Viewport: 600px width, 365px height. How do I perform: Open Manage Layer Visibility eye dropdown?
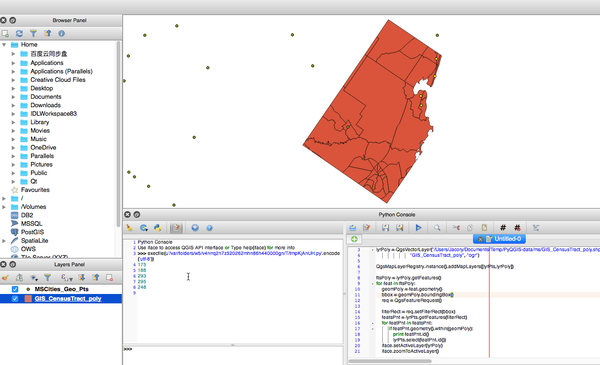coord(34,277)
